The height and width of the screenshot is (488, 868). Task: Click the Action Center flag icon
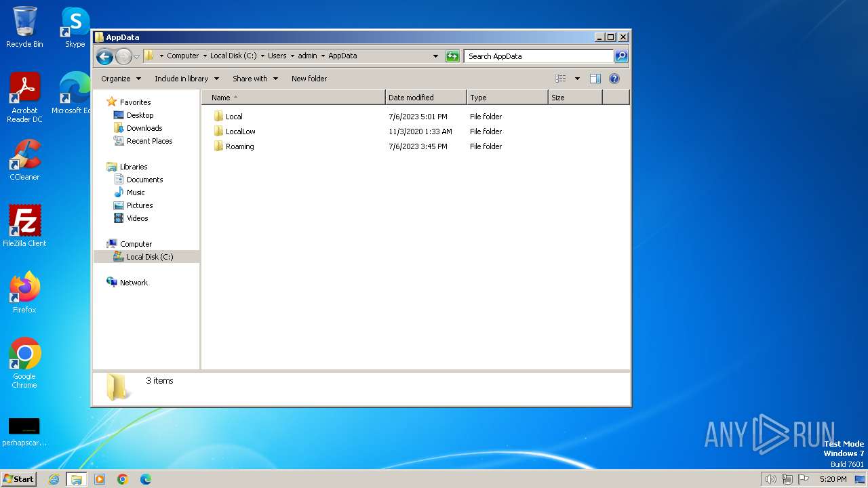(x=804, y=479)
